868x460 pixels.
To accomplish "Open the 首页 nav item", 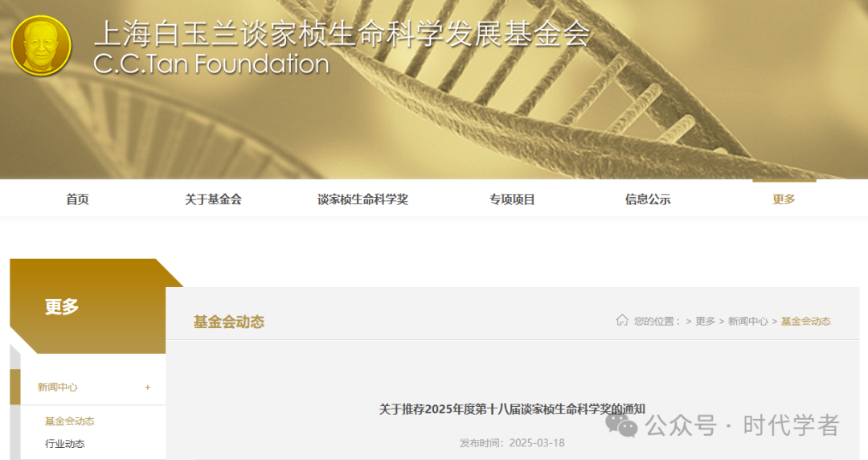I will (77, 199).
